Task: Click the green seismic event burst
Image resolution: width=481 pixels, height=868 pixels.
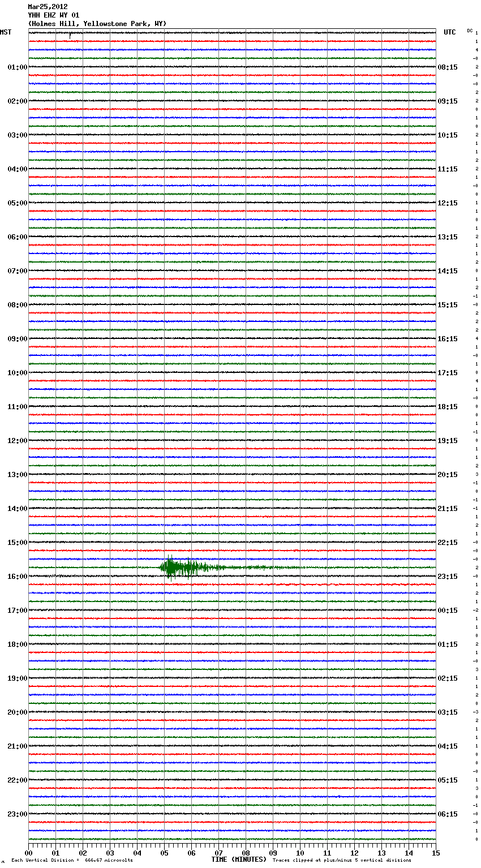Action: [187, 568]
